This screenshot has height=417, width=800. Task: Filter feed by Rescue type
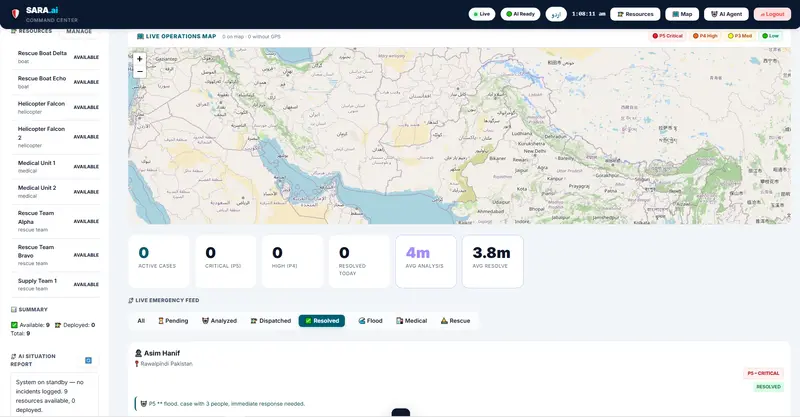[455, 321]
